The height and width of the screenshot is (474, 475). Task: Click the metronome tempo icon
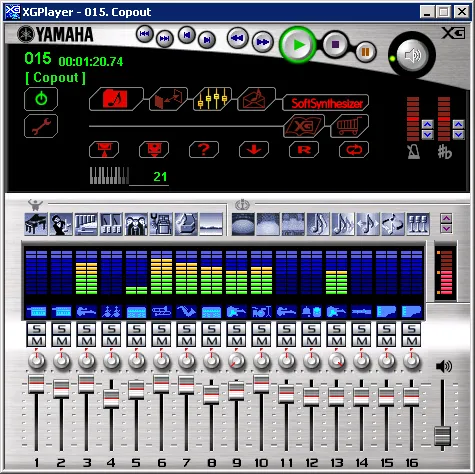click(414, 152)
